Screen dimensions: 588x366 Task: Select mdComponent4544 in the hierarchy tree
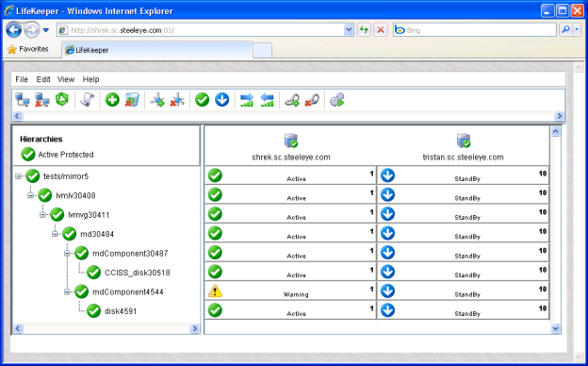tap(128, 291)
